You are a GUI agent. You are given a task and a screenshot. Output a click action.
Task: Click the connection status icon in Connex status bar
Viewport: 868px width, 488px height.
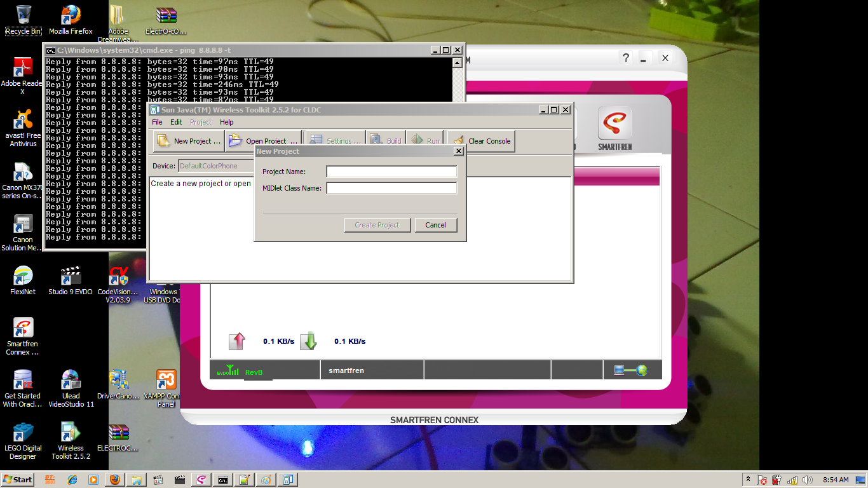point(630,370)
